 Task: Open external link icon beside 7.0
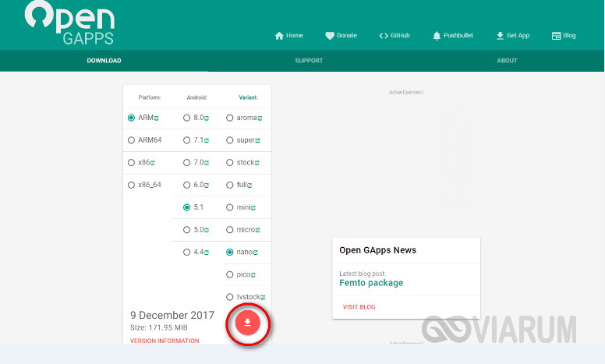(207, 163)
